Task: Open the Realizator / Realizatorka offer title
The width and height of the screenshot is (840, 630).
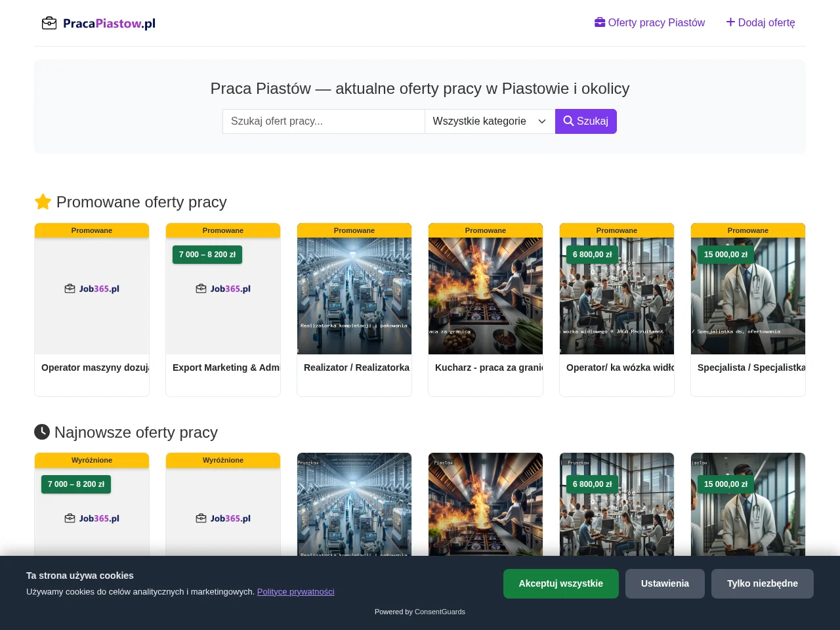Action: tap(356, 367)
